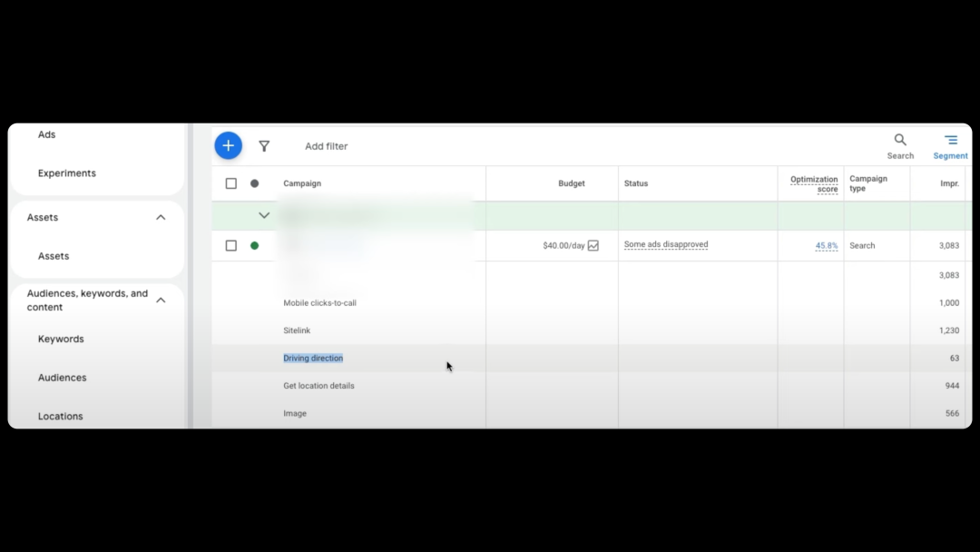Viewport: 980px width, 552px height.
Task: Go to the Assets sub-item in the sidebar
Action: (54, 256)
